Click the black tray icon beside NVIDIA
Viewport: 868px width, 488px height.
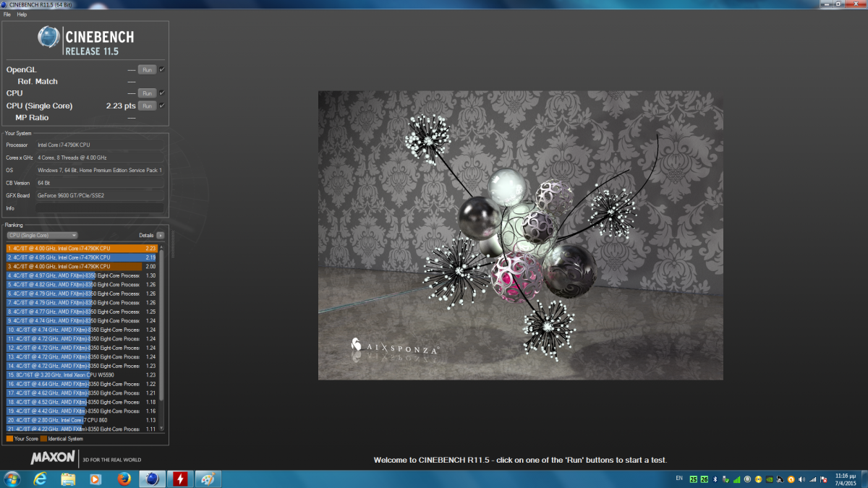point(780,479)
